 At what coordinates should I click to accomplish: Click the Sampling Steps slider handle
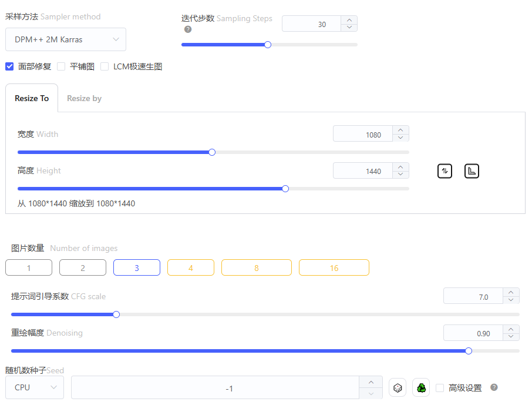[268, 45]
